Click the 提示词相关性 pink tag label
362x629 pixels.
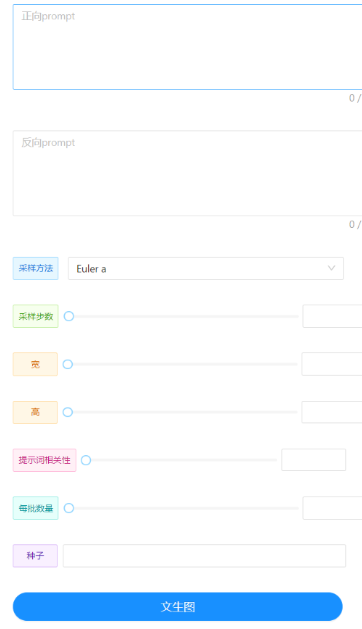pos(45,460)
